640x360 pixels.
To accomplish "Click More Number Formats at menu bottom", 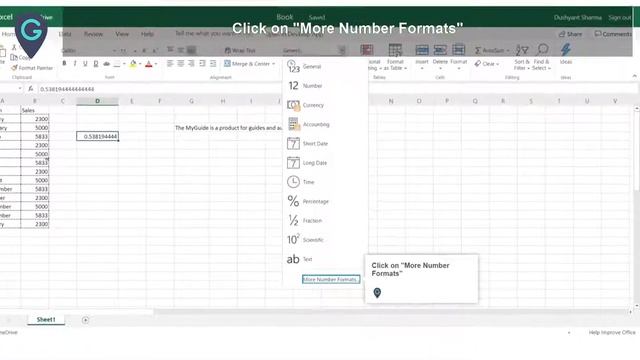I will (x=331, y=280).
